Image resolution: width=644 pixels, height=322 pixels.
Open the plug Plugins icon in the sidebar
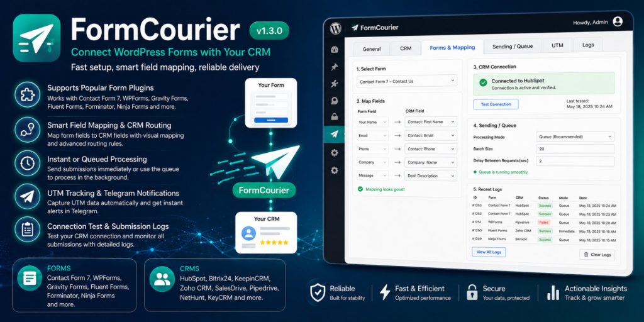click(x=335, y=84)
